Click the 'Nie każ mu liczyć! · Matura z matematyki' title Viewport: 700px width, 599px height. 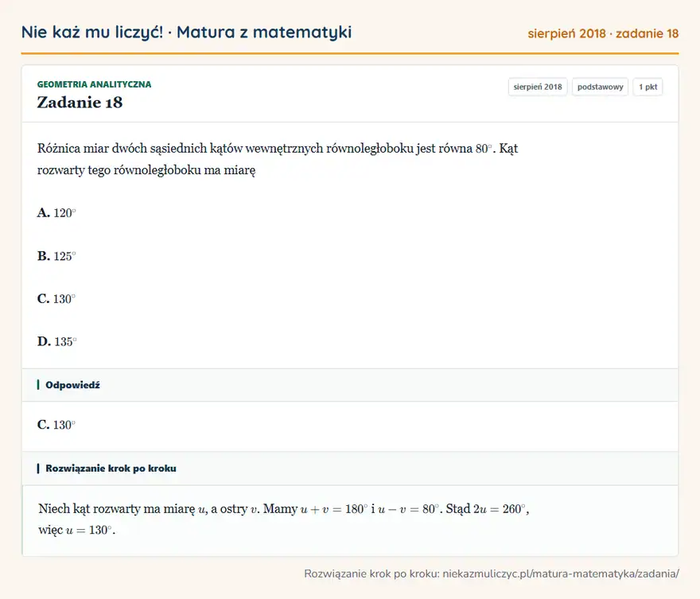186,33
